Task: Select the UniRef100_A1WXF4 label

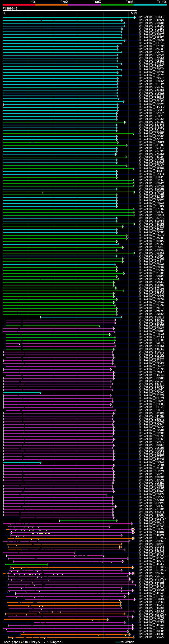Action: coord(152,390)
